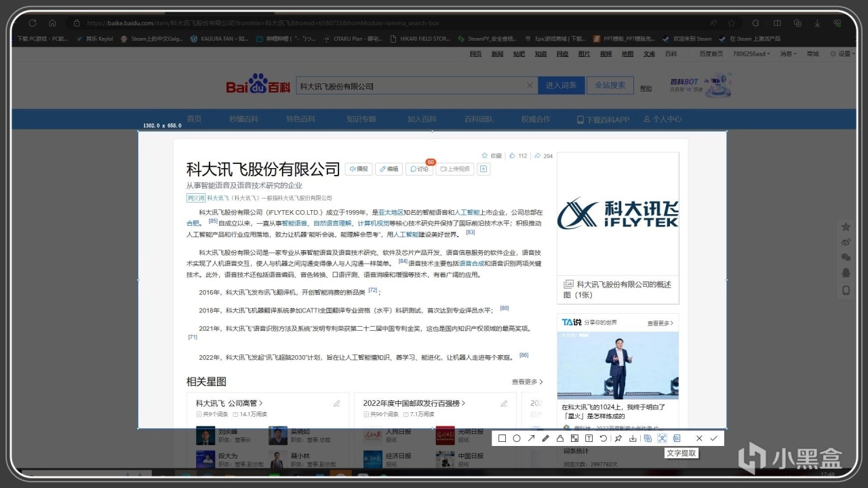This screenshot has width=868, height=488.
Task: Open the 讨论 discussion button
Action: 419,169
